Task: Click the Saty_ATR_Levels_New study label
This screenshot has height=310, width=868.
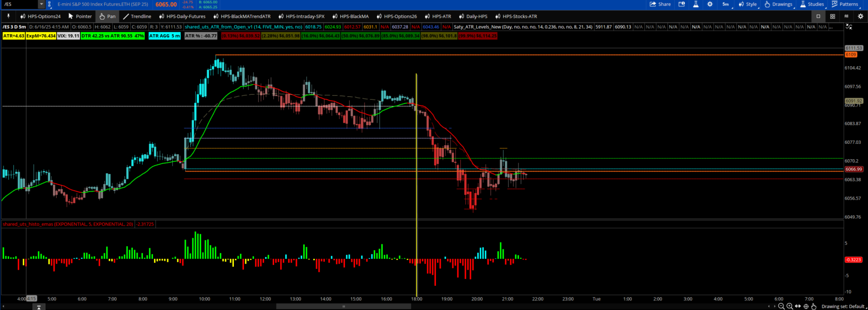Action: coord(523,27)
